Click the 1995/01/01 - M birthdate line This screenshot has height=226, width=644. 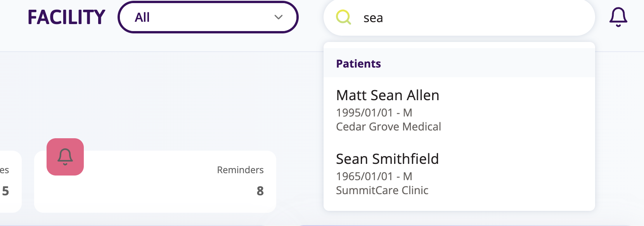click(x=374, y=113)
